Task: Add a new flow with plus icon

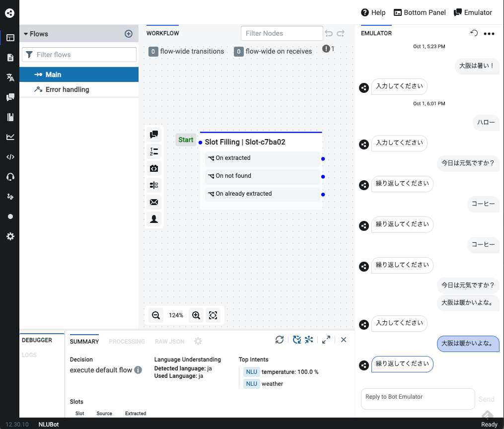Action: coord(129,34)
